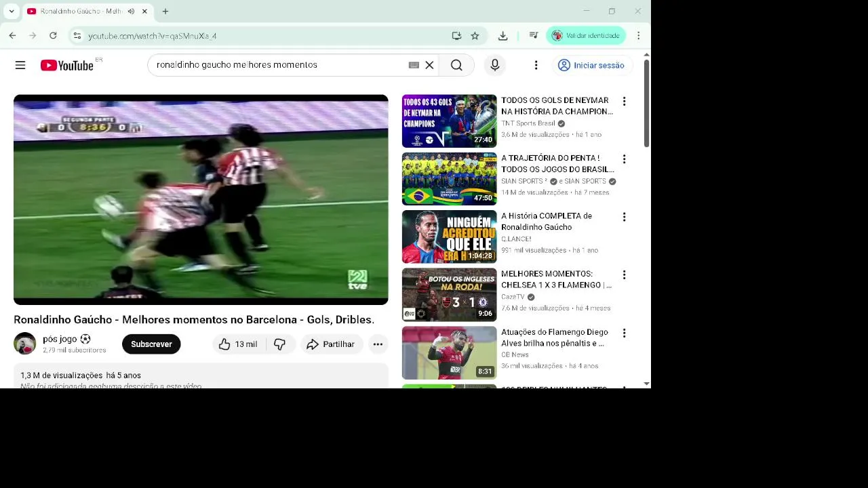868x488 pixels.
Task: Open options for História COMPLETA de Ronaldinho
Action: tap(624, 217)
